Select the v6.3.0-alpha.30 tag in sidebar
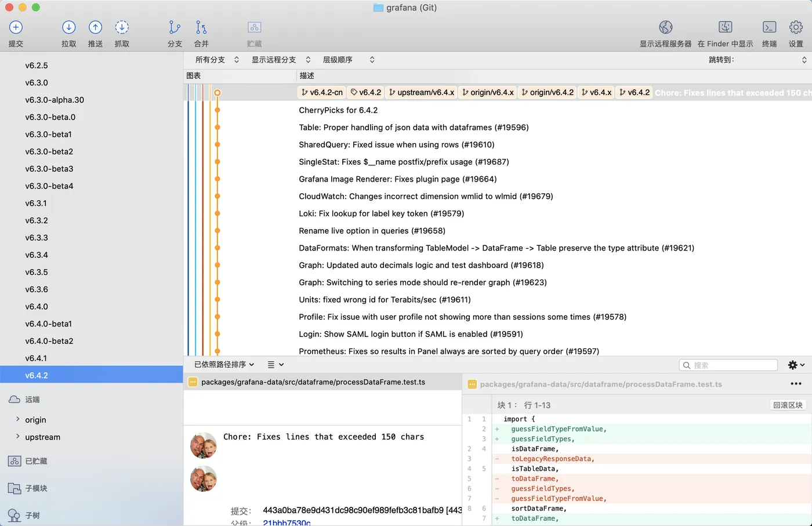 coord(92,100)
